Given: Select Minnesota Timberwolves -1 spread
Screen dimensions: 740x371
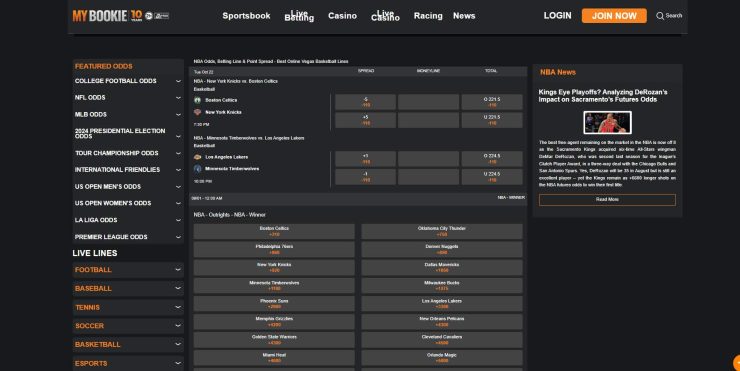Looking at the screenshot, I should pos(366,177).
